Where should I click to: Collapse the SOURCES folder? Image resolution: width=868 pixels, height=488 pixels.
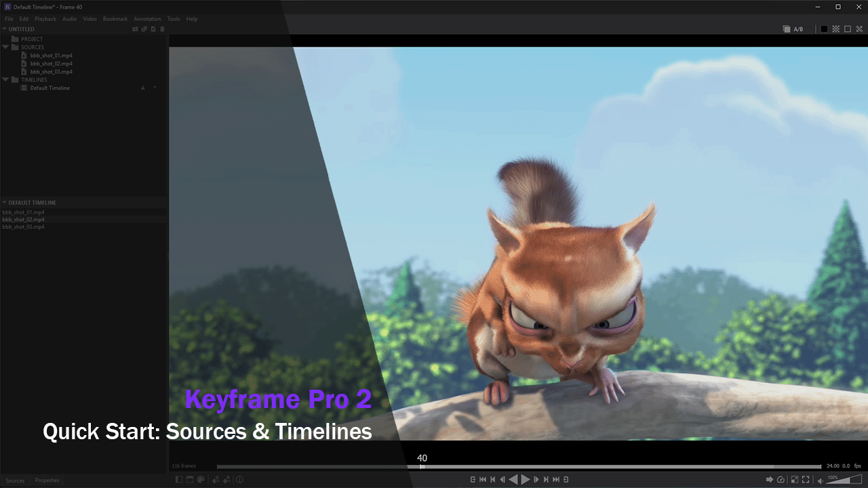point(5,47)
